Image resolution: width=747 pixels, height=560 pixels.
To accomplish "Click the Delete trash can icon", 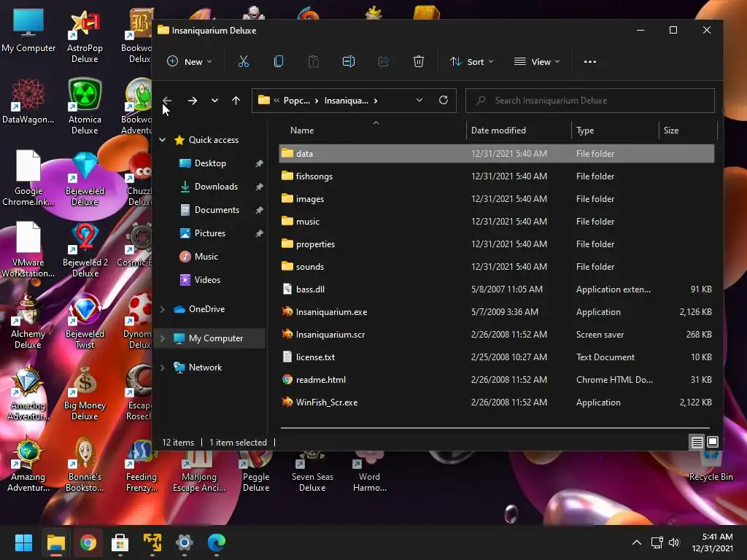I will tap(418, 61).
